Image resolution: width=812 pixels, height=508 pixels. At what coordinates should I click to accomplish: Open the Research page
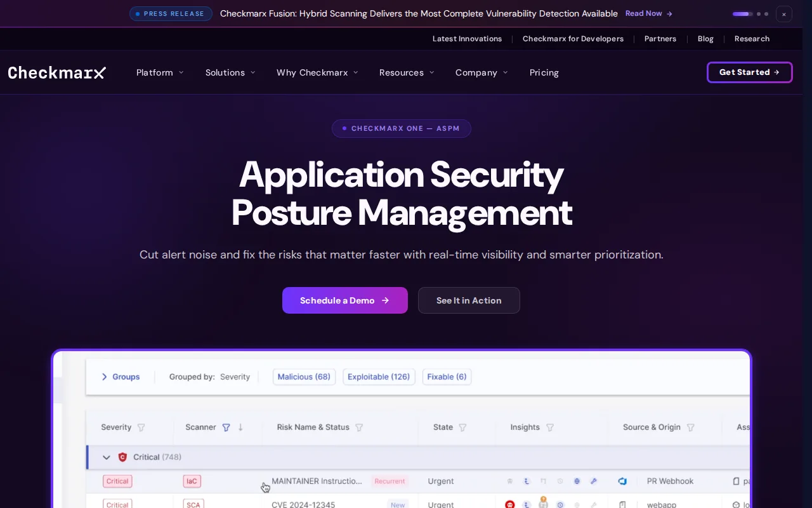(752, 39)
